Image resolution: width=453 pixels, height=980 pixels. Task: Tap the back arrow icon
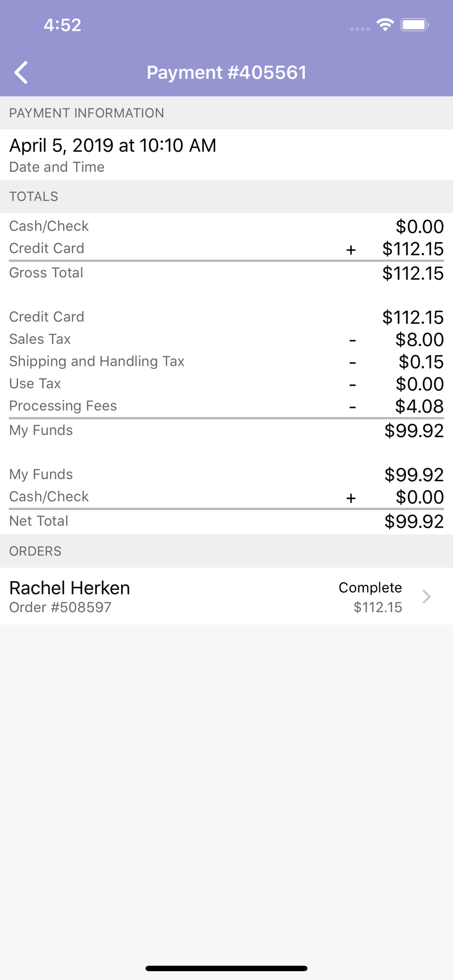pos(21,73)
